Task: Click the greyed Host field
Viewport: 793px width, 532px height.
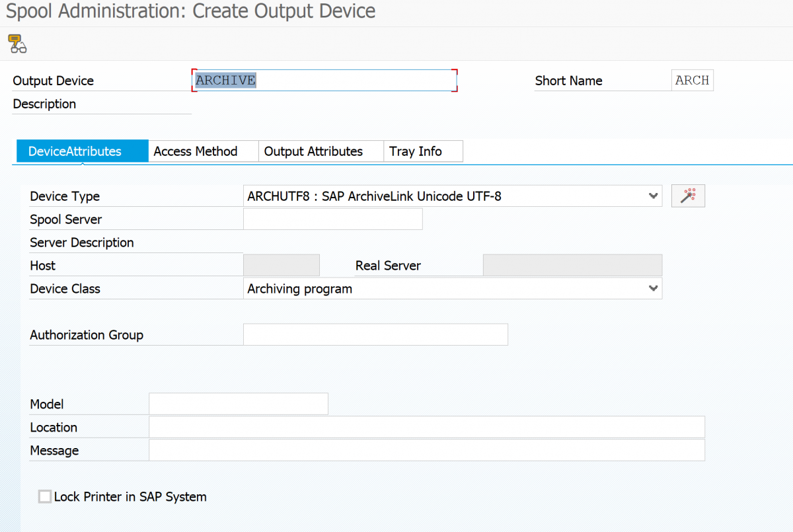Action: [x=282, y=266]
